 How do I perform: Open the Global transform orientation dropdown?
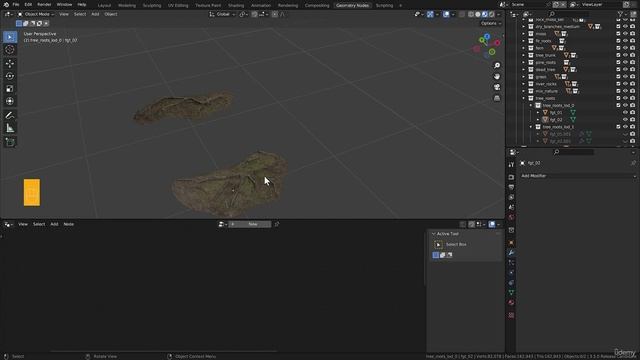(x=222, y=14)
